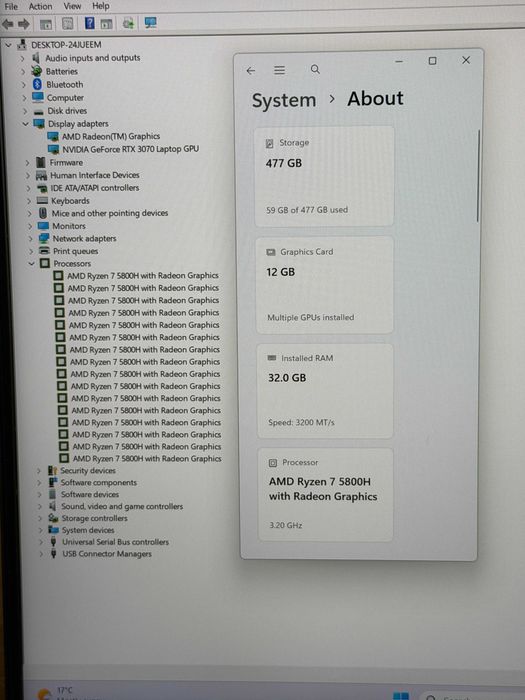The width and height of the screenshot is (525, 700).
Task: Select the IDE ATA/ATAPI controllers category
Action: point(95,188)
